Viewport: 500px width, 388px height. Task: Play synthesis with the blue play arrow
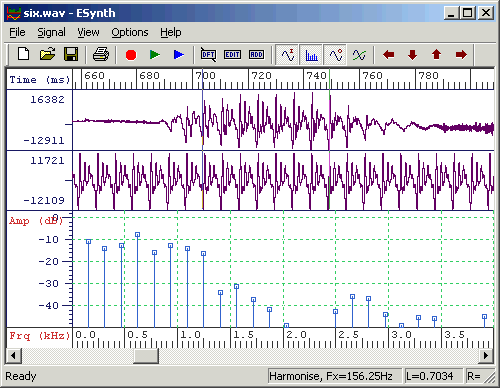[x=179, y=54]
